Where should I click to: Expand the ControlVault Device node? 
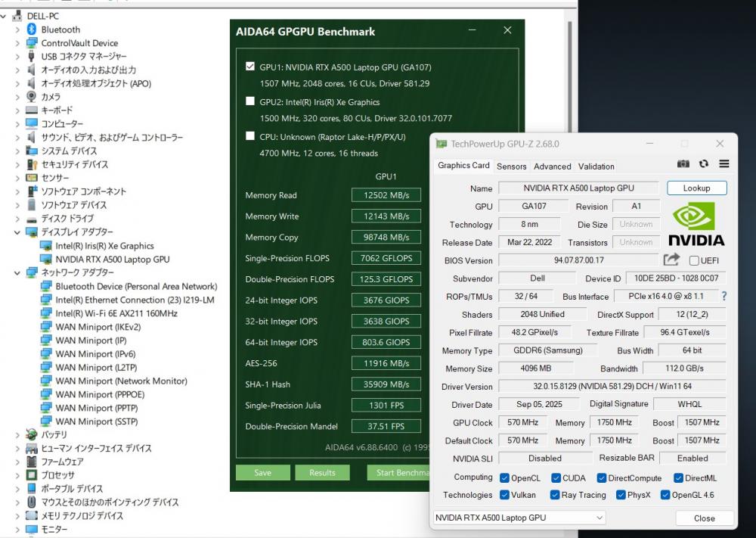click(x=17, y=43)
